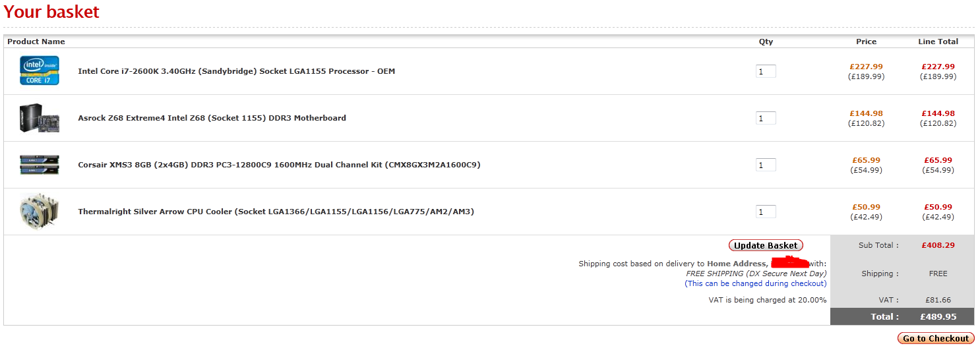Viewport: 980px width, 348px height.
Task: Click the Price column header
Action: (866, 42)
